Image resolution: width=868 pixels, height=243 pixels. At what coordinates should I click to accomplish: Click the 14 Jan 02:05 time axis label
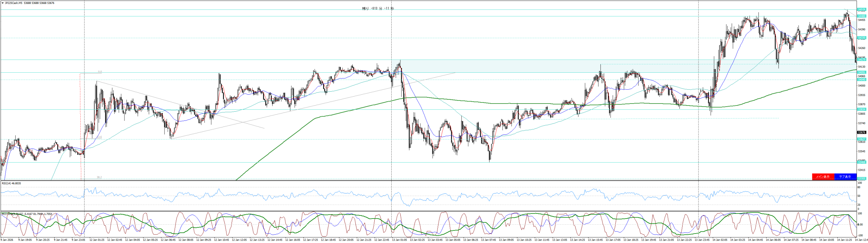coord(719,240)
